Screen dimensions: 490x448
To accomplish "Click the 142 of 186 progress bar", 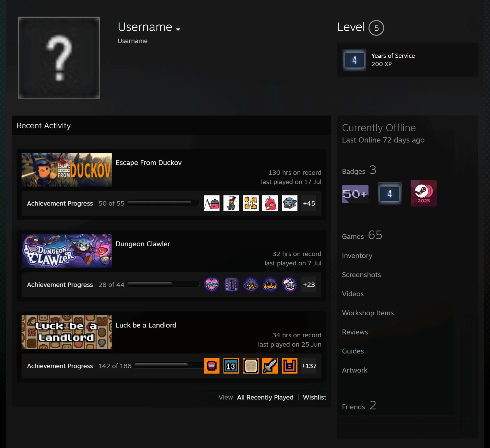I will 169,365.
